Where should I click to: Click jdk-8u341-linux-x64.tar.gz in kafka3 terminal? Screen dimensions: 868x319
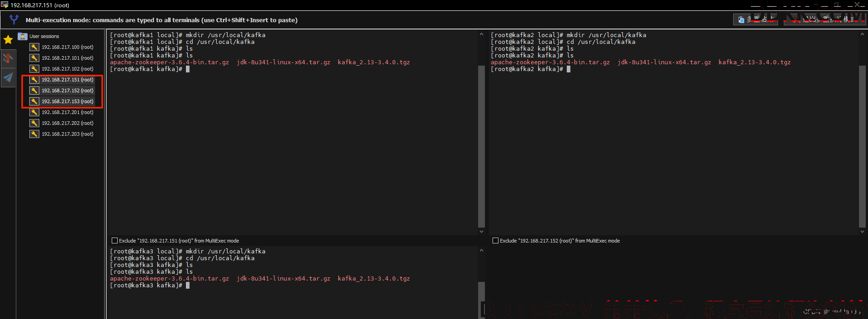pyautogui.click(x=283, y=279)
